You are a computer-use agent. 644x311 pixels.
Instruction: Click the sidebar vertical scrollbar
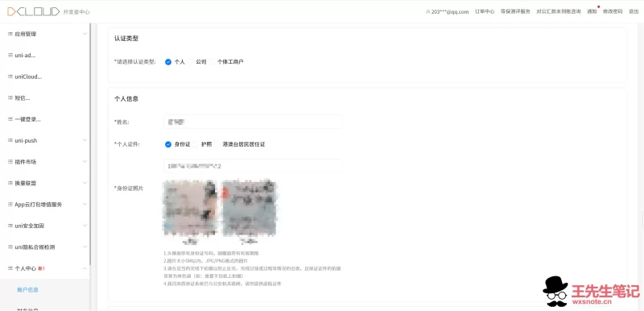click(x=90, y=143)
